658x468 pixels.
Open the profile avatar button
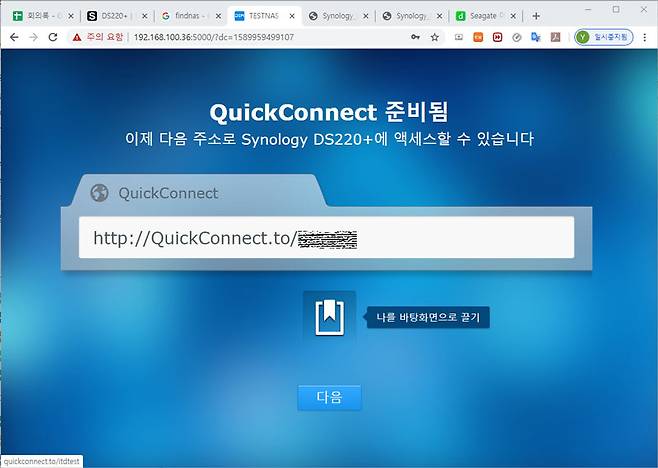tap(603, 37)
